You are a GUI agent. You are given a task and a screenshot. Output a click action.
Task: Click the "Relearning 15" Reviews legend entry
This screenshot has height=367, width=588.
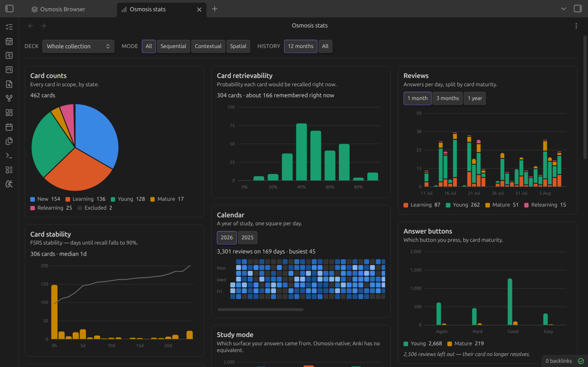point(545,205)
